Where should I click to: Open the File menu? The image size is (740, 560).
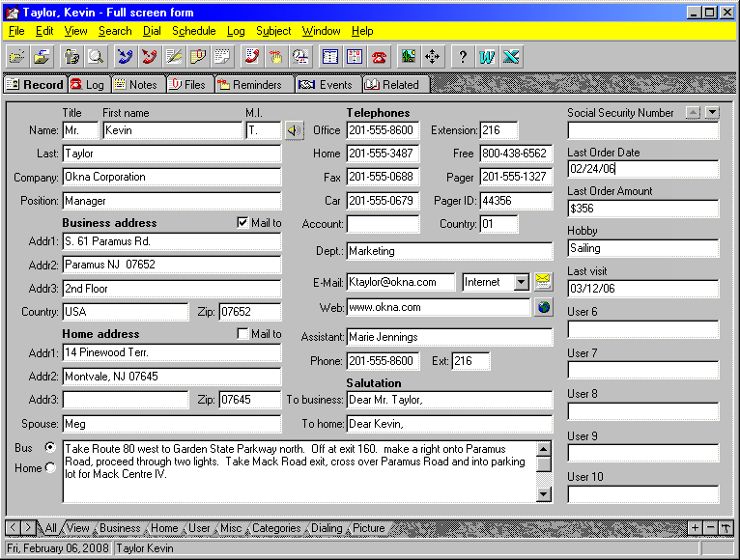tap(16, 31)
